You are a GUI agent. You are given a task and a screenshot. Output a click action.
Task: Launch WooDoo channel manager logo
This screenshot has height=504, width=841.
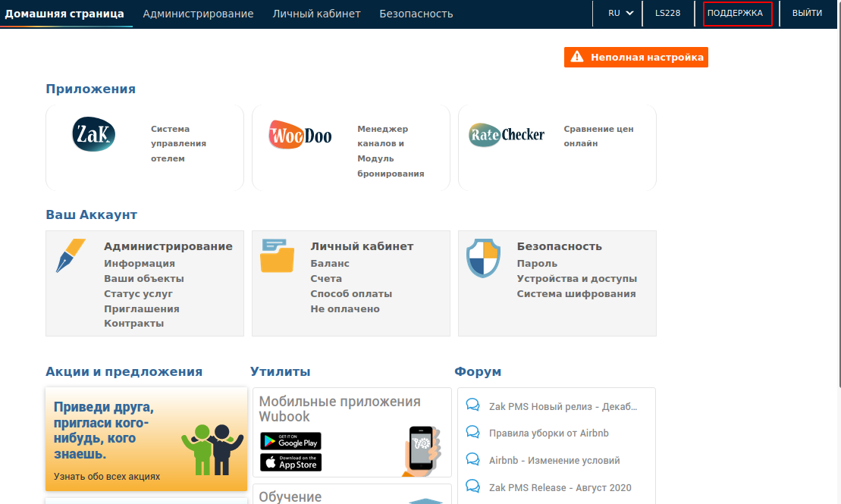[x=300, y=136]
